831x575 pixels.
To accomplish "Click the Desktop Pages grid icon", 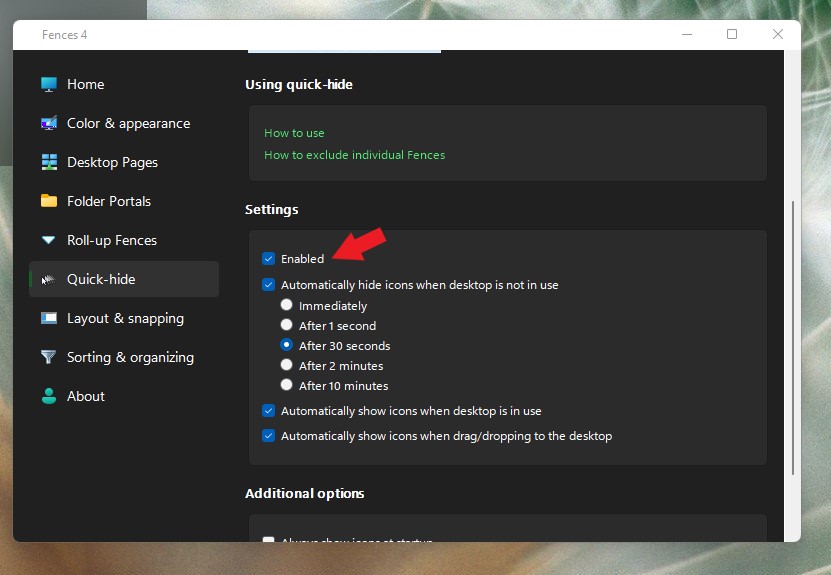I will pyautogui.click(x=49, y=162).
